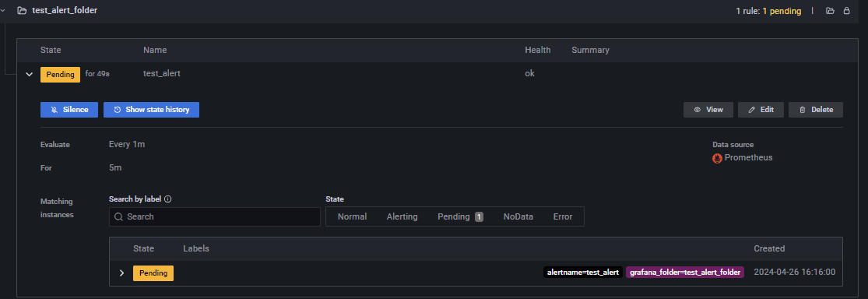Select the test_alert rule name

162,73
